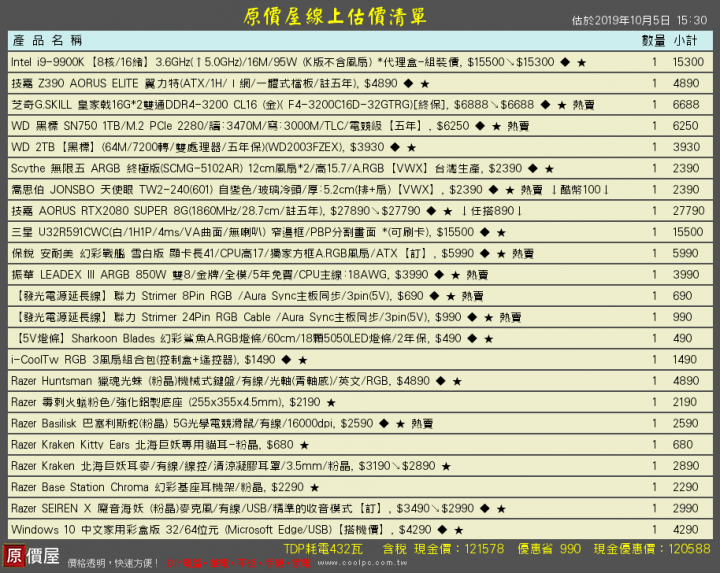
Task: Click the star icon in Windows 10 row
Action: 459,530
